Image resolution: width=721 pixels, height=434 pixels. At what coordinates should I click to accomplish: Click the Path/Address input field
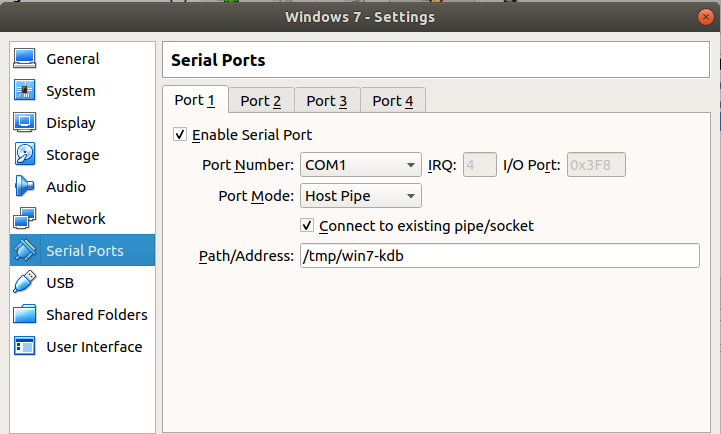(500, 256)
